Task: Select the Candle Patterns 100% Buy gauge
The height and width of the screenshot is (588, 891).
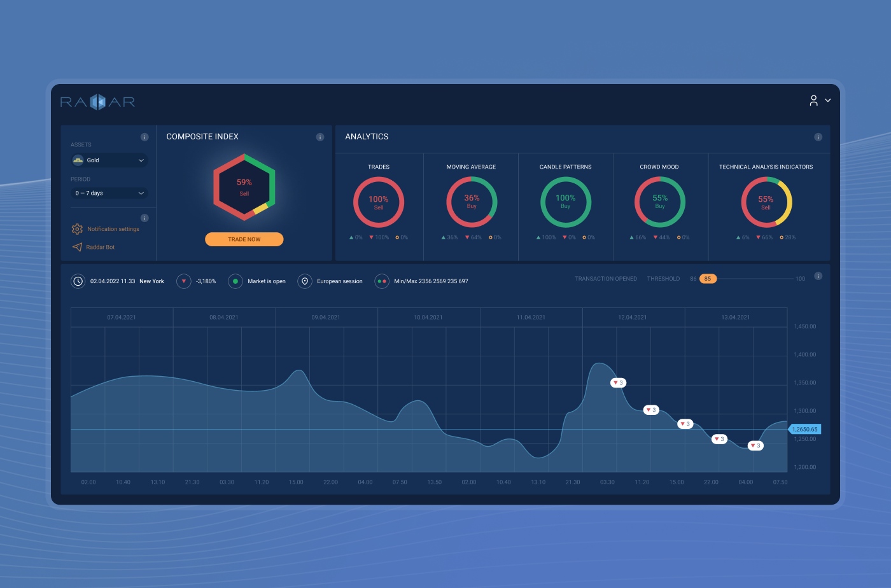Action: click(566, 202)
